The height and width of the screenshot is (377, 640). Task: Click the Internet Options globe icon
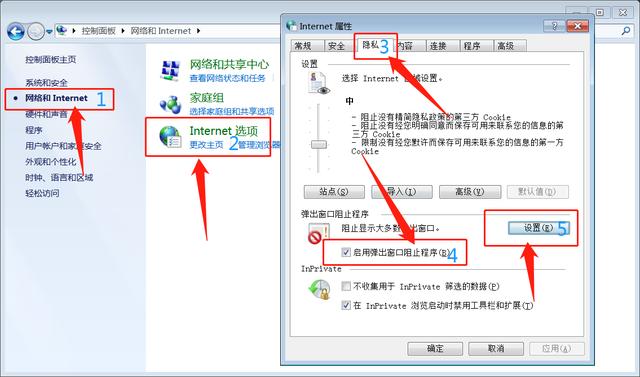[170, 137]
